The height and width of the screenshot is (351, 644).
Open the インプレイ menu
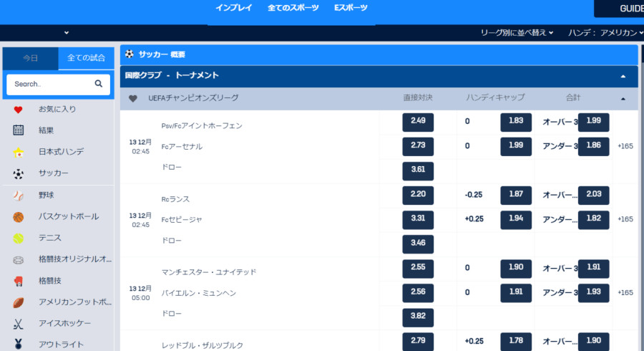pyautogui.click(x=234, y=8)
